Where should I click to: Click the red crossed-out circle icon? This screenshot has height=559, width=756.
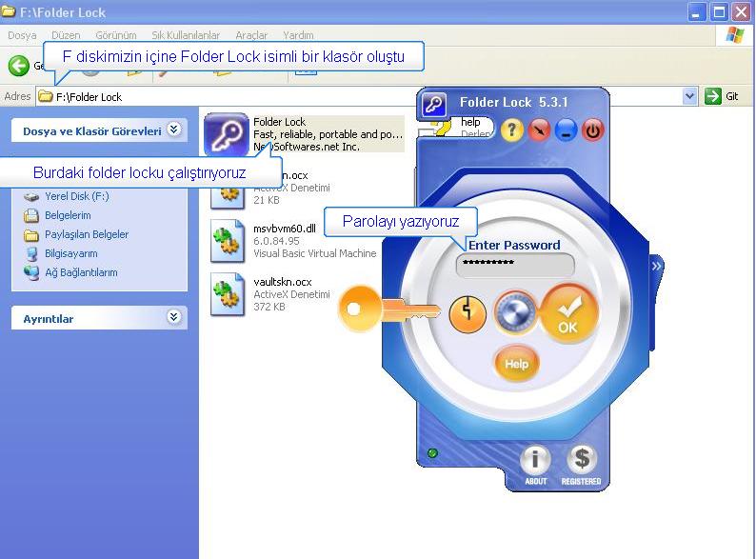click(x=539, y=130)
